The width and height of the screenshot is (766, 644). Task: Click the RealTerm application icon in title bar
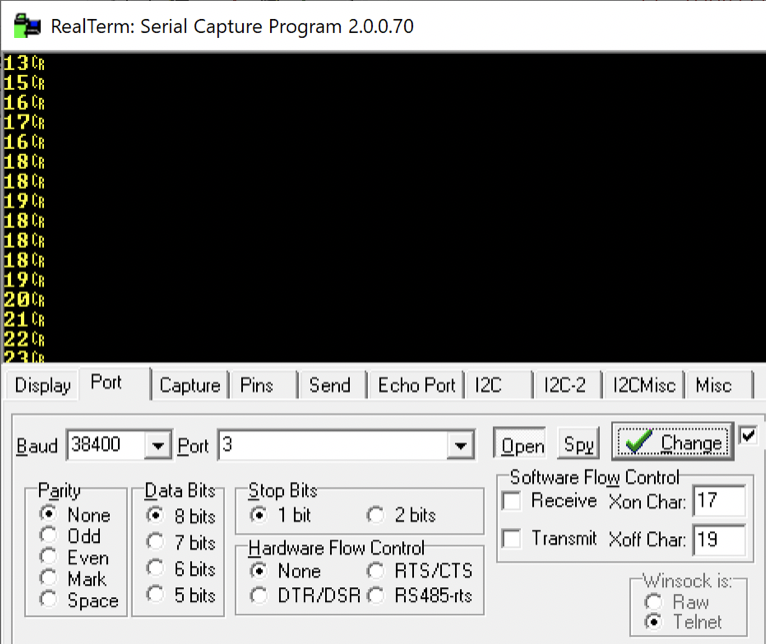(x=27, y=26)
